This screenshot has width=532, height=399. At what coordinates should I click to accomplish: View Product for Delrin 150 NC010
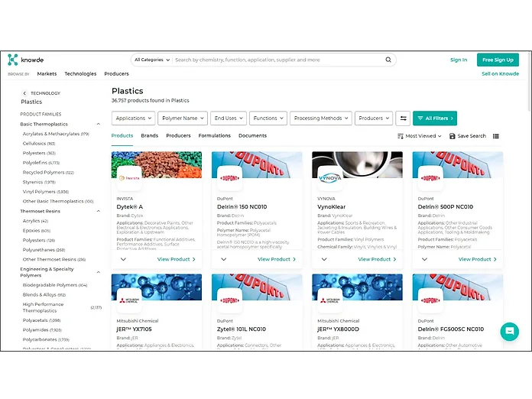click(277, 259)
